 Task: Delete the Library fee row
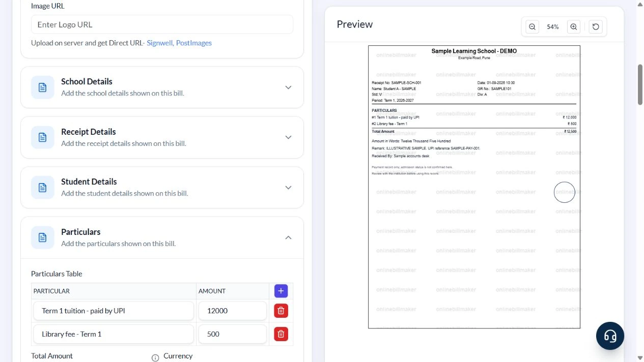pyautogui.click(x=281, y=334)
